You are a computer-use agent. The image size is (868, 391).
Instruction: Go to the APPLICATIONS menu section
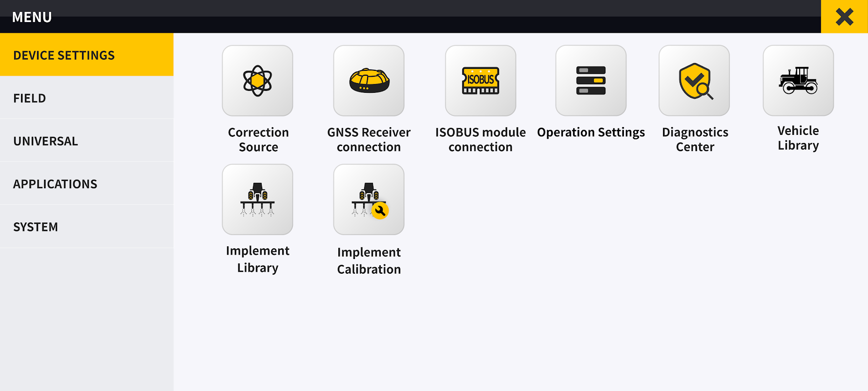click(86, 184)
